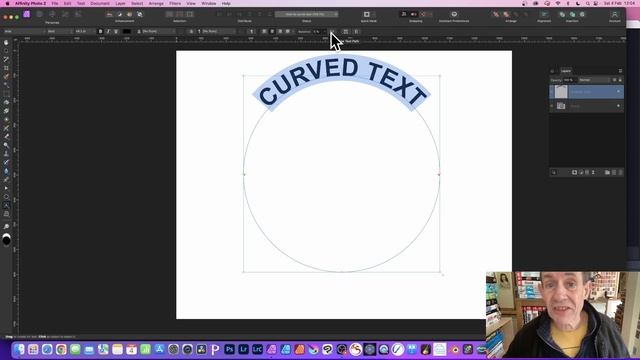Image resolution: width=640 pixels, height=360 pixels.
Task: Toggle Italic text formatting
Action: pos(108,31)
